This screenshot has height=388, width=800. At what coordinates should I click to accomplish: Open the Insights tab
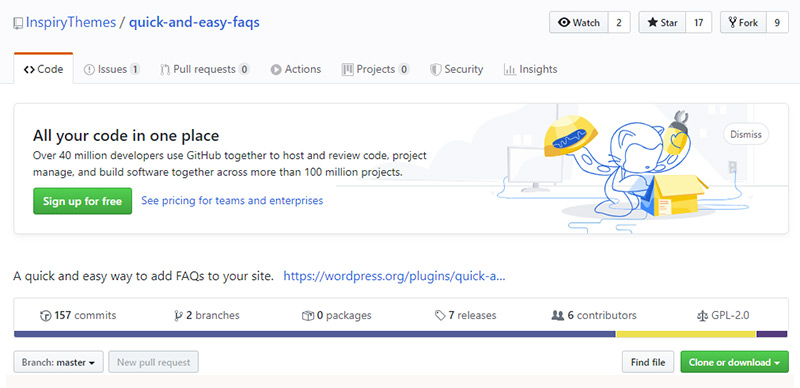point(530,69)
